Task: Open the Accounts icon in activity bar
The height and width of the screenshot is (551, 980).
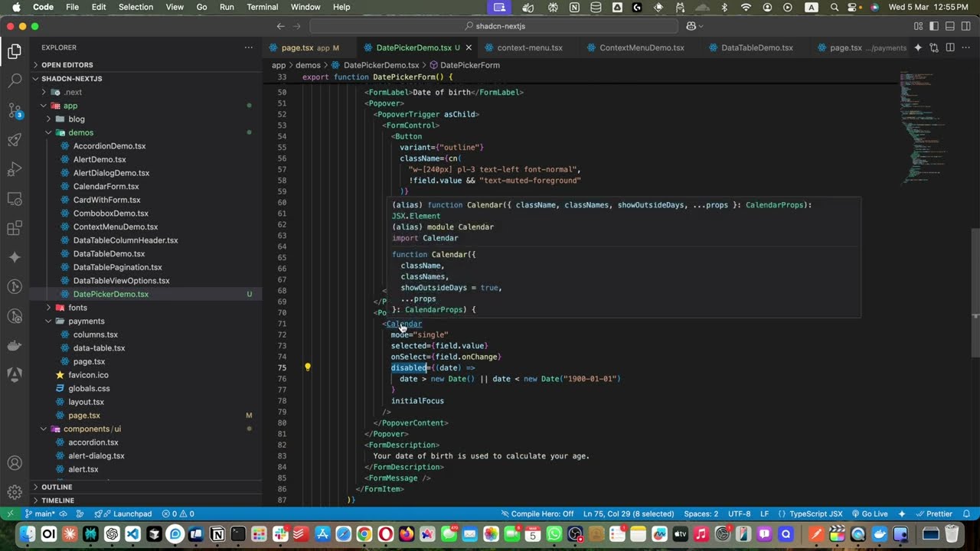Action: 15,462
